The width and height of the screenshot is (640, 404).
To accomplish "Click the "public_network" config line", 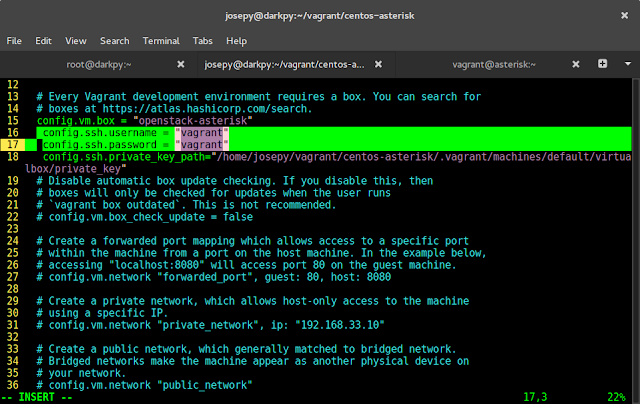I will coord(145,385).
